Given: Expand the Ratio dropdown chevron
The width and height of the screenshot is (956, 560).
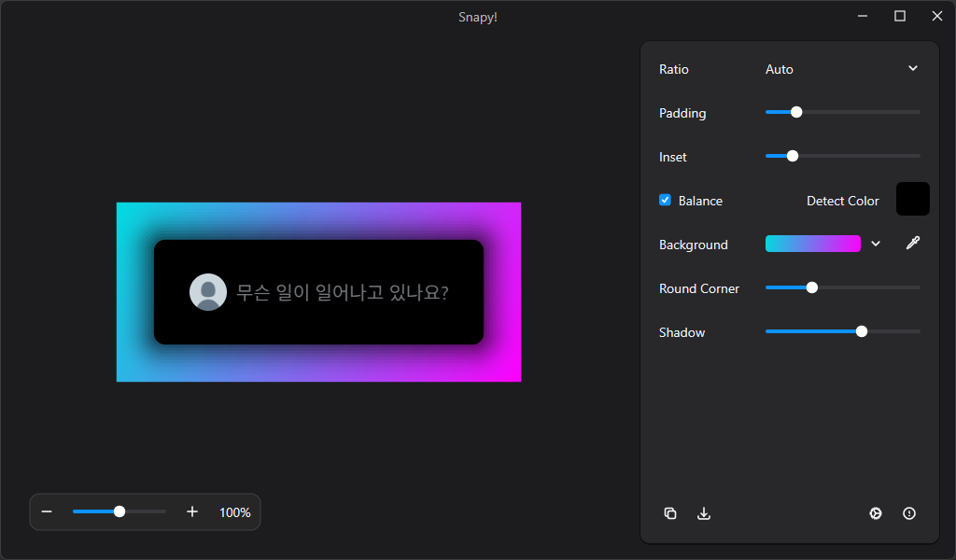Looking at the screenshot, I should [913, 68].
